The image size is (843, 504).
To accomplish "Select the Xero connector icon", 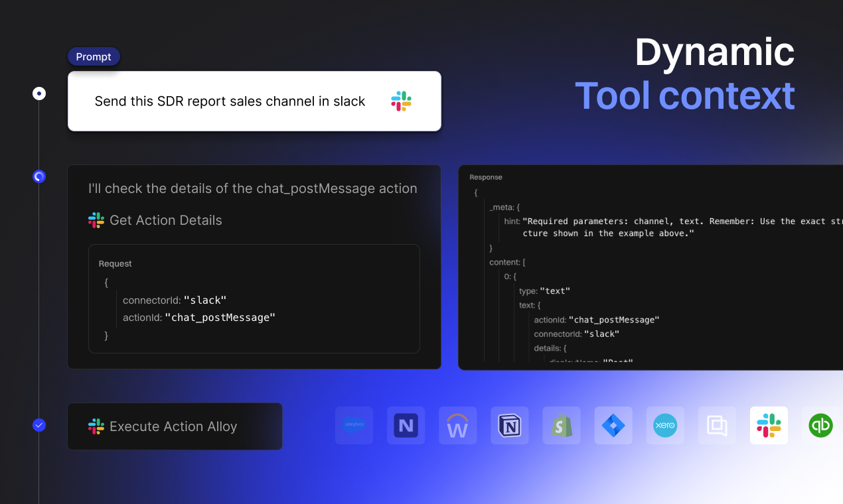I will [x=664, y=426].
